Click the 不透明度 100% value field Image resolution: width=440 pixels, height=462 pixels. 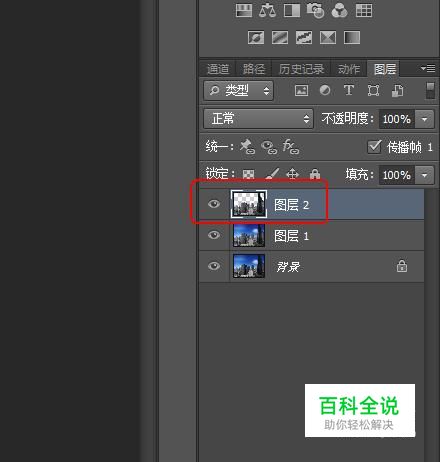pos(397,119)
